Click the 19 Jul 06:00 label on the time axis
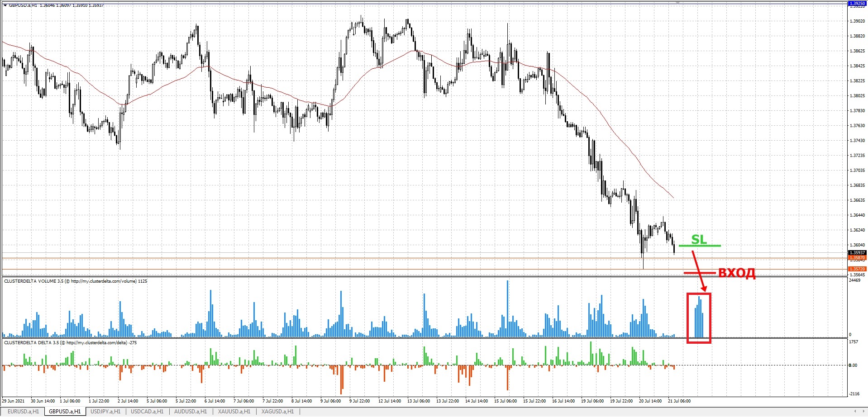The image size is (868, 417). pyautogui.click(x=592, y=401)
